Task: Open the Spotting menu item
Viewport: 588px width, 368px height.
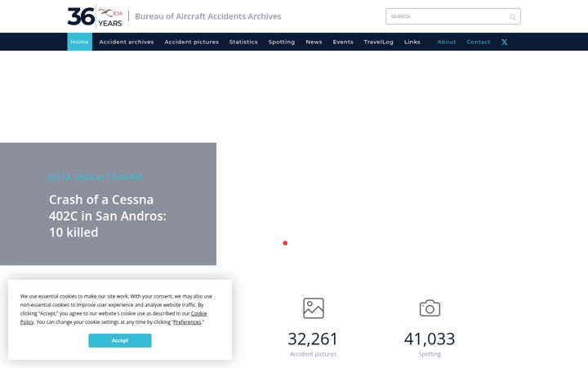Action: 282,42
